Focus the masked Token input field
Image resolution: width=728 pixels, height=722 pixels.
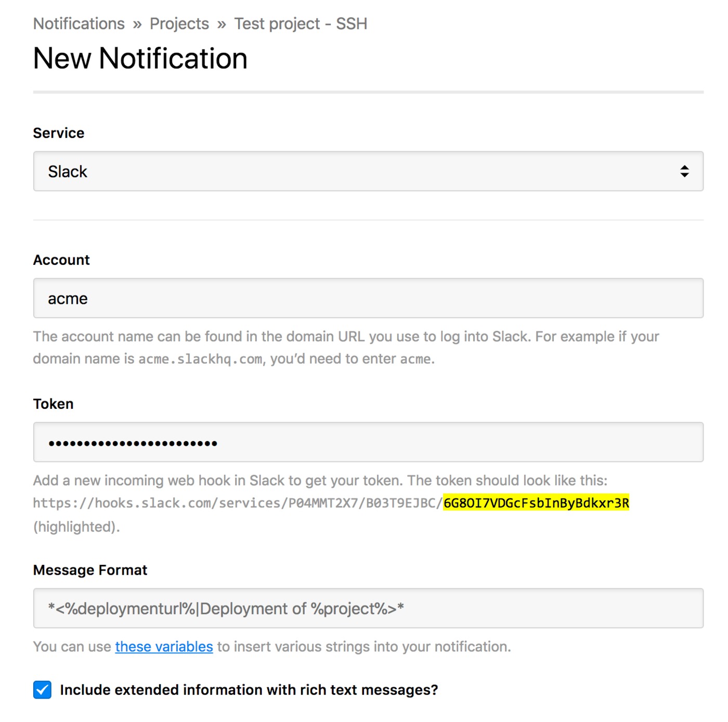[x=368, y=442]
